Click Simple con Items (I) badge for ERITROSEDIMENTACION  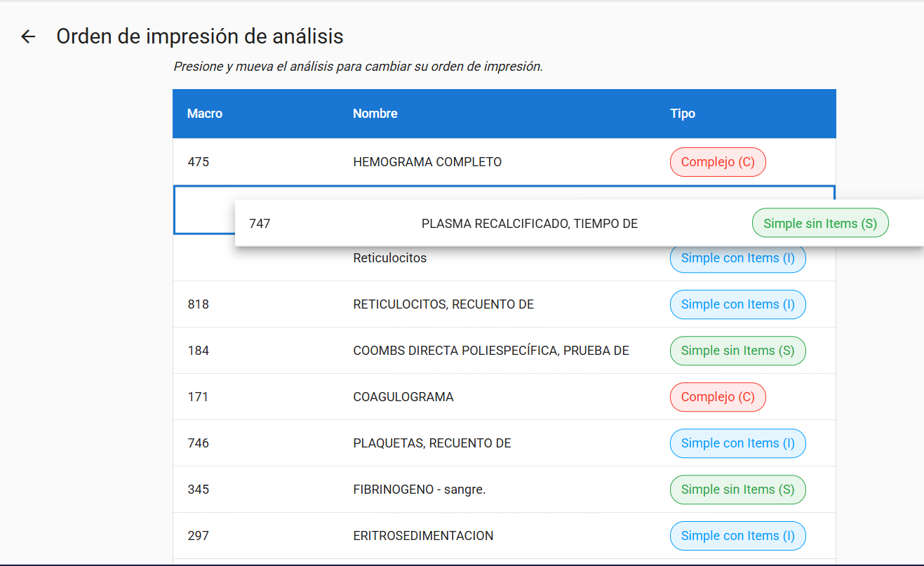[738, 536]
